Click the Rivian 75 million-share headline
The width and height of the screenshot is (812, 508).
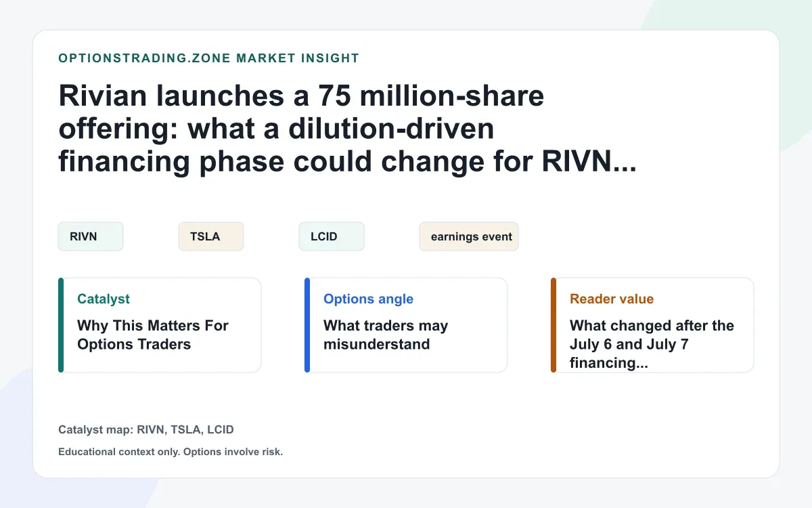click(x=348, y=129)
